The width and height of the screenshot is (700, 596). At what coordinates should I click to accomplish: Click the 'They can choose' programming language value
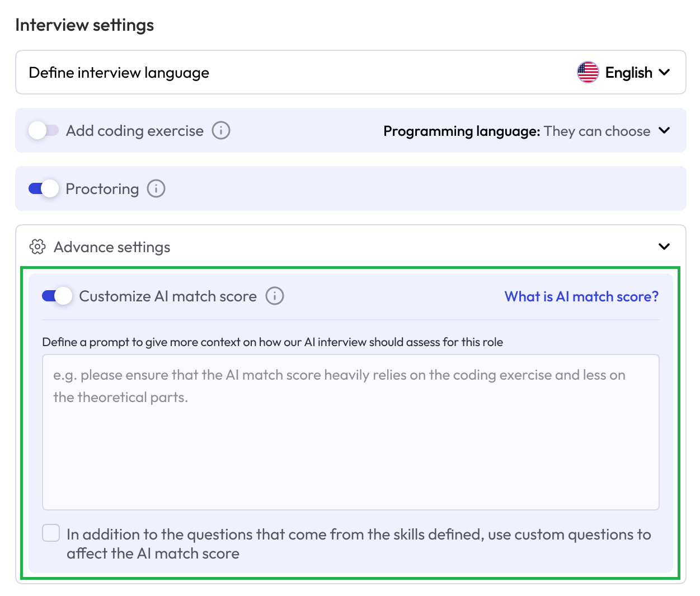coord(596,131)
